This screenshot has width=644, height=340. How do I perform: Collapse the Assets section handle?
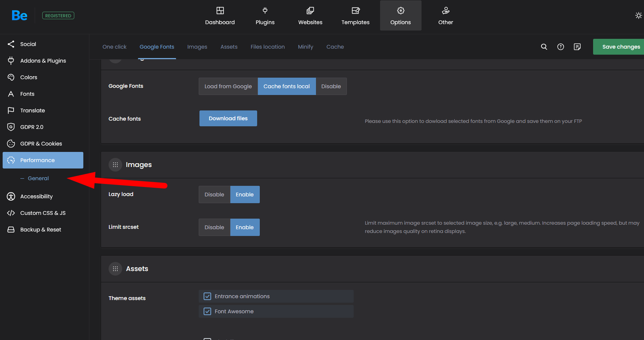tap(115, 269)
